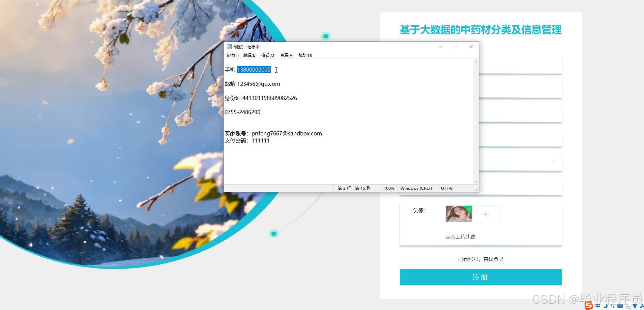Screen dimensions: 644x310
Task: Click the selected phone number 13800000000
Action: pyautogui.click(x=254, y=70)
